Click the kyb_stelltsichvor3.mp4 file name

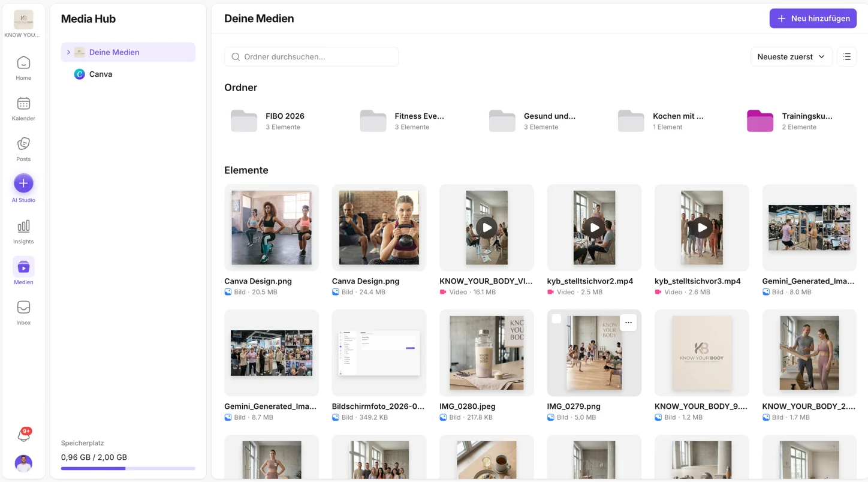(698, 281)
